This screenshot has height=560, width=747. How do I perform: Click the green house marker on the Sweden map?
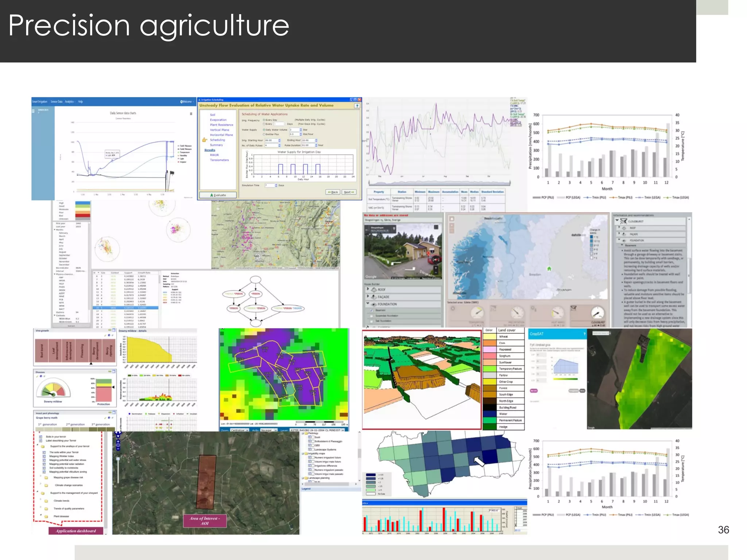click(549, 269)
